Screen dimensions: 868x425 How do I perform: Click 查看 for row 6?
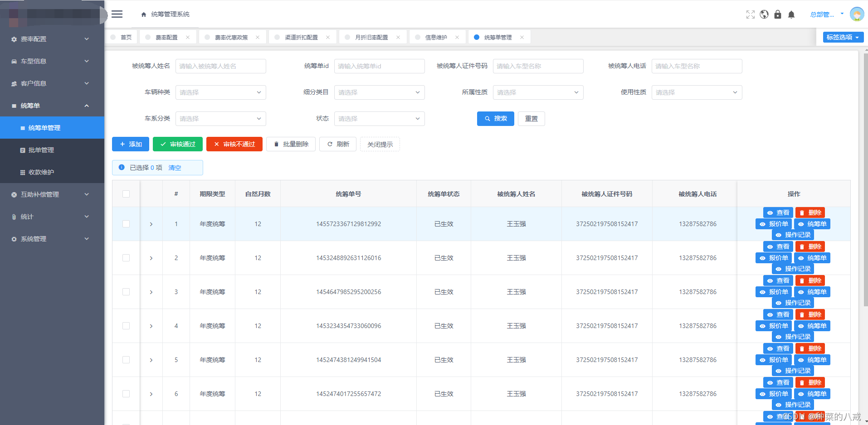coord(778,382)
